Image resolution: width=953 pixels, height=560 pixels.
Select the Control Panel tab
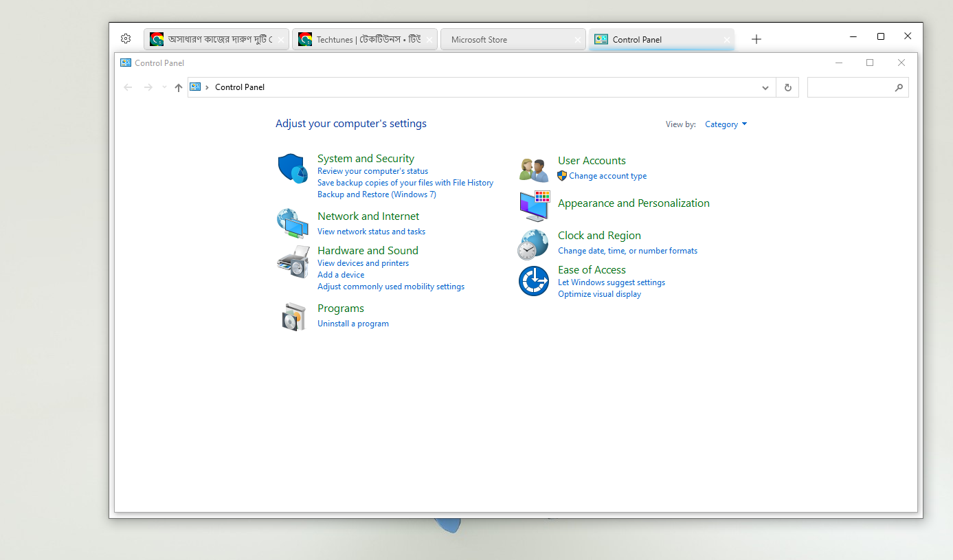(662, 39)
